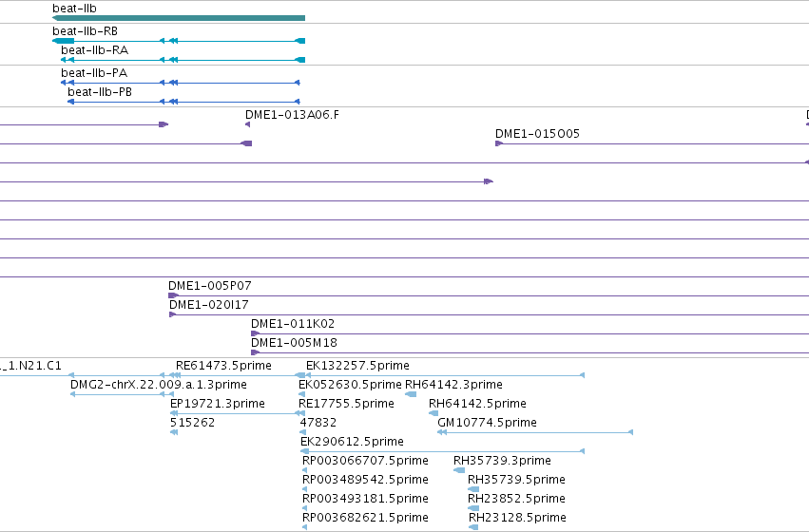This screenshot has width=809, height=532.
Task: Select the RH35739.5prime EST label
Action: (516, 480)
